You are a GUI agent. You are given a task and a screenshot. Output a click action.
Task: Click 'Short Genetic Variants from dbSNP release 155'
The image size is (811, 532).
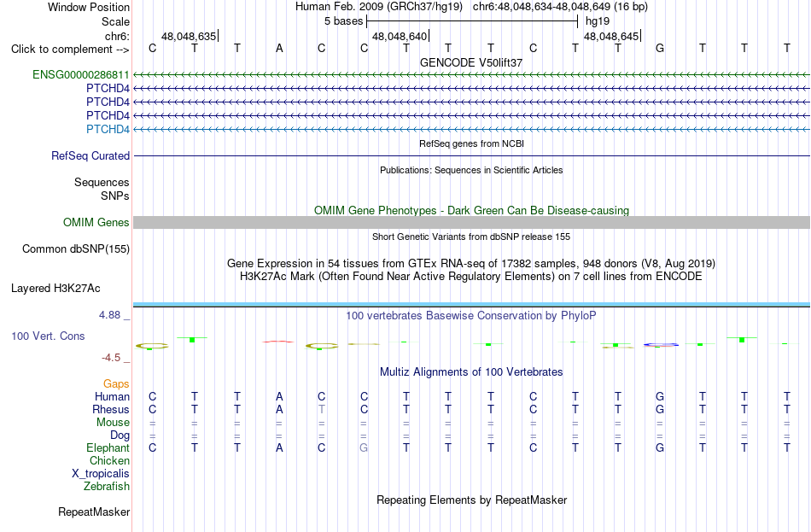click(471, 237)
